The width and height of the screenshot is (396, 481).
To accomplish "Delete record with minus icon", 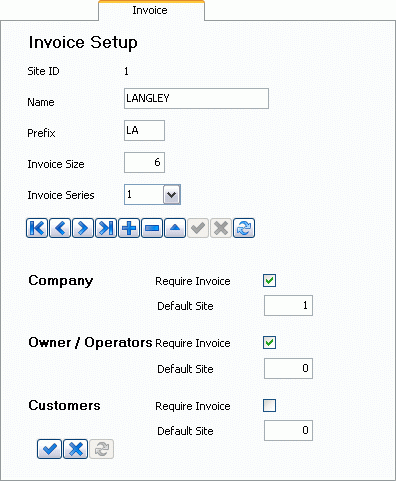I will tap(152, 228).
